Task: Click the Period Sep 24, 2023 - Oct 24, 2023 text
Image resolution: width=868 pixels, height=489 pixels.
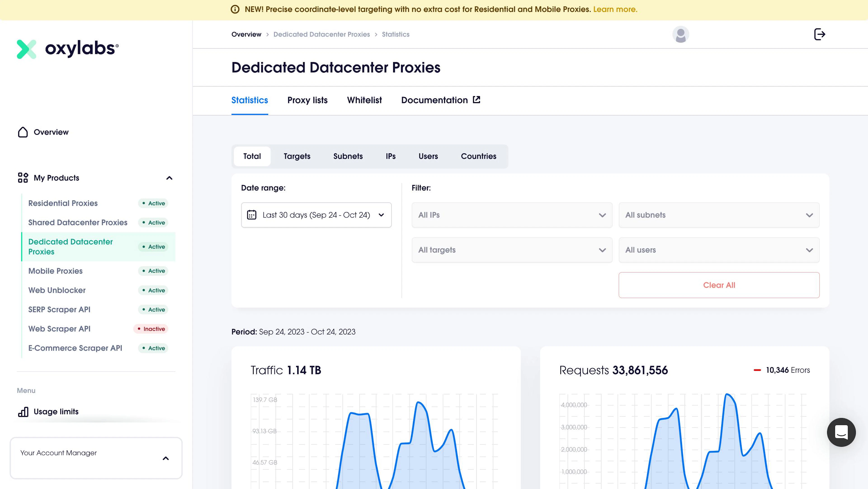Action: point(293,332)
